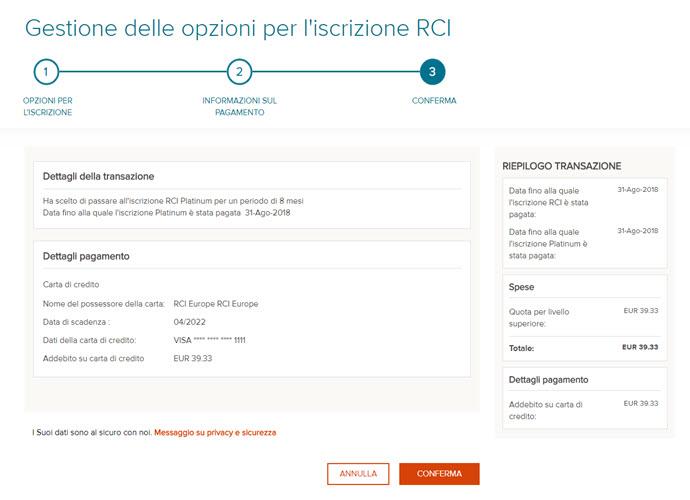
Task: Open Messaggio su privacy e sicurezza link
Action: (x=215, y=432)
